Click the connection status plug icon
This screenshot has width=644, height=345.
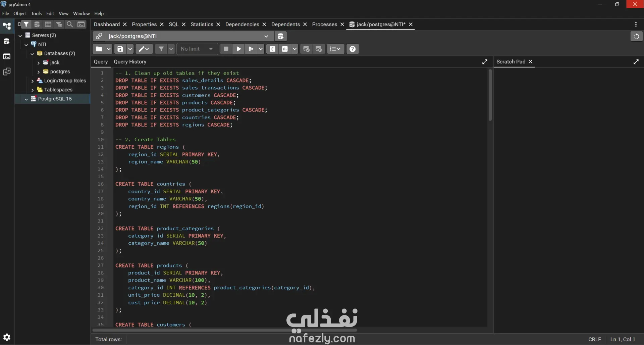pyautogui.click(x=99, y=36)
